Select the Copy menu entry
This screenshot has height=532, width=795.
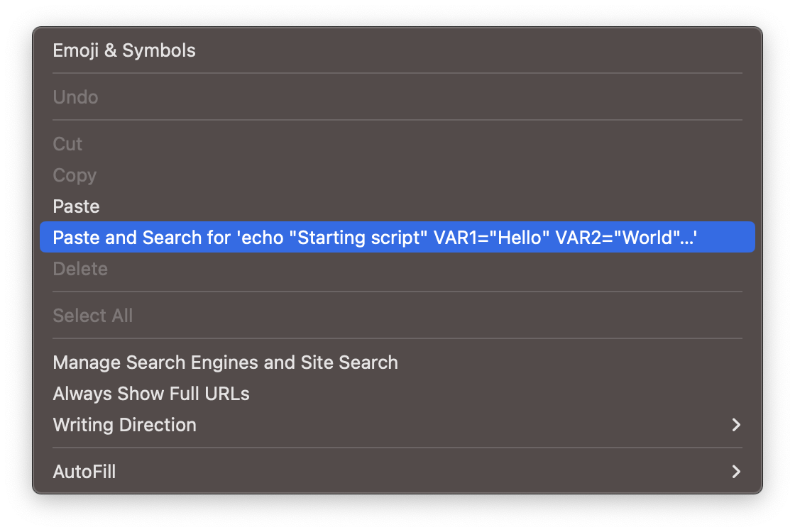pyautogui.click(x=75, y=175)
